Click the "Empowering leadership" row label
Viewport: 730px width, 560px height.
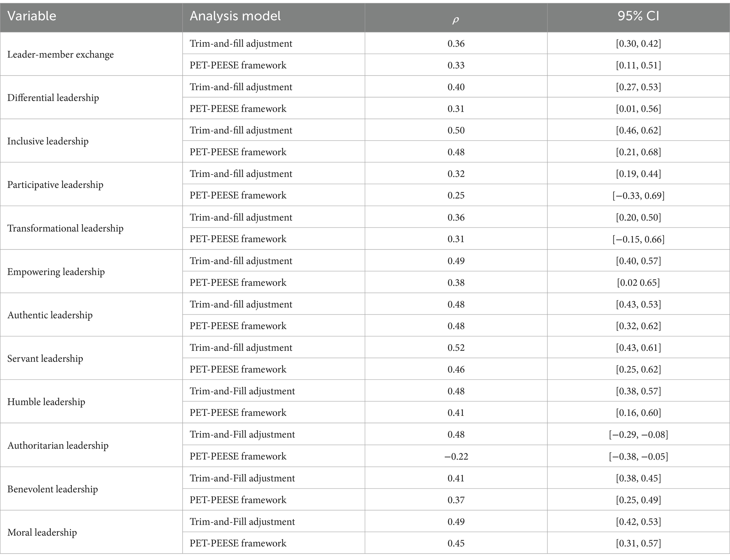(x=56, y=272)
